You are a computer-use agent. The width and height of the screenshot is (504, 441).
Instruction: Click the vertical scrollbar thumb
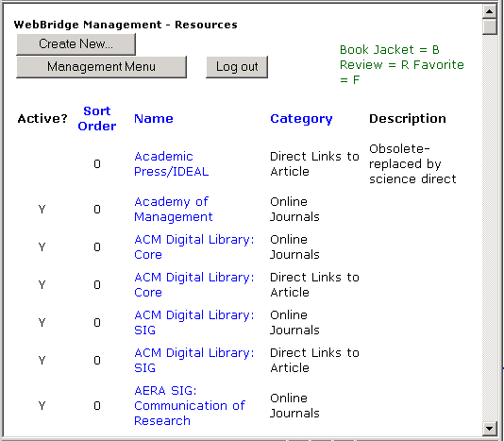(490, 26)
